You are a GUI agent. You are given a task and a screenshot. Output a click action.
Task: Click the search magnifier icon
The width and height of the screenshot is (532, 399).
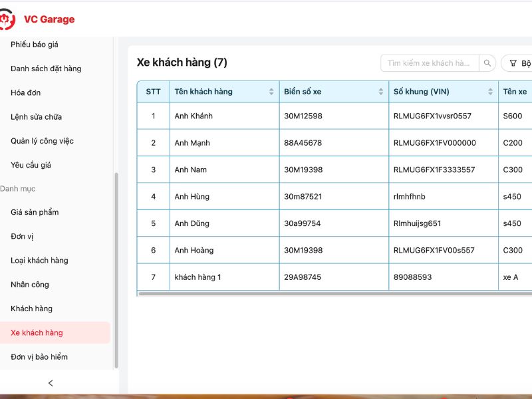click(x=487, y=63)
